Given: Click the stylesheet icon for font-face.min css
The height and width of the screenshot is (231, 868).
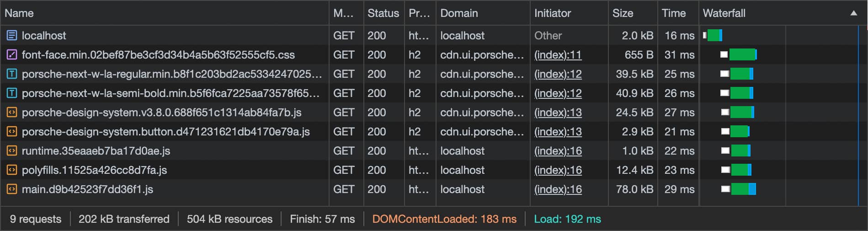Looking at the screenshot, I should tap(12, 54).
